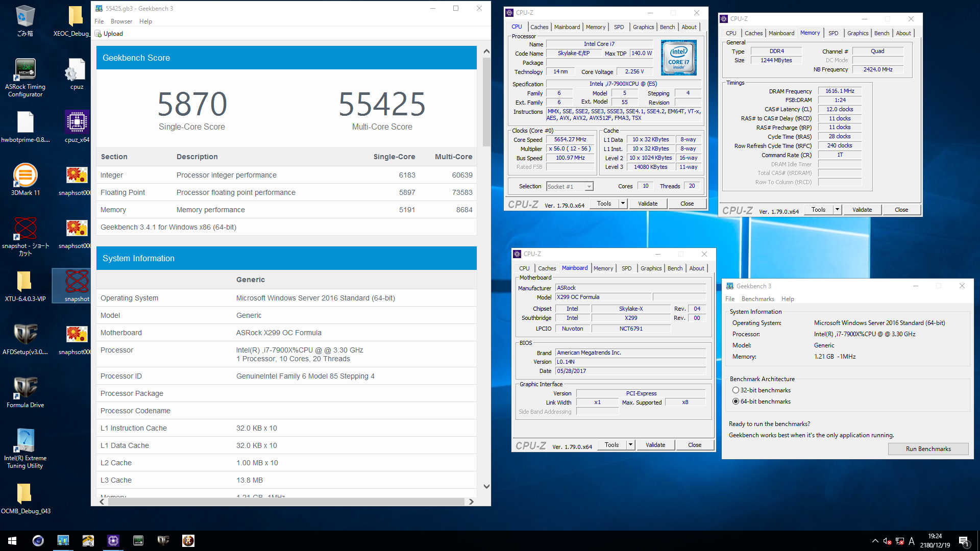The height and width of the screenshot is (551, 980).
Task: Open the Windows Start menu
Action: [12, 541]
